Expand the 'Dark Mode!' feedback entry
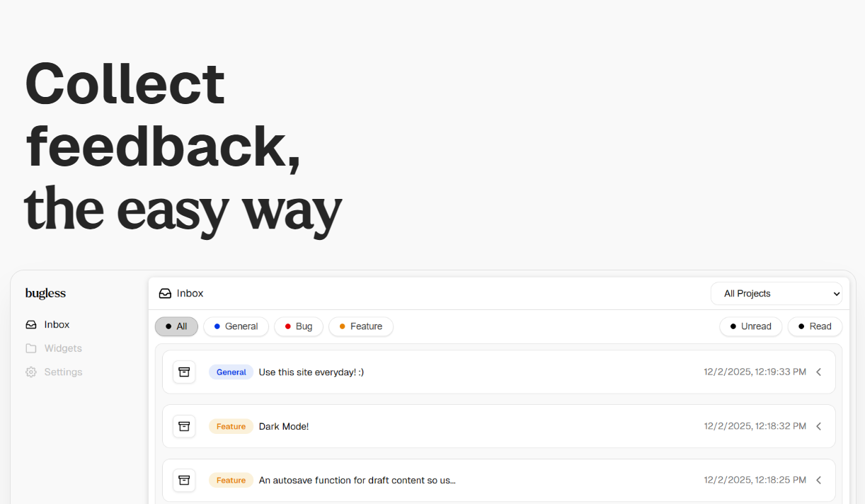The image size is (865, 504). tap(819, 426)
